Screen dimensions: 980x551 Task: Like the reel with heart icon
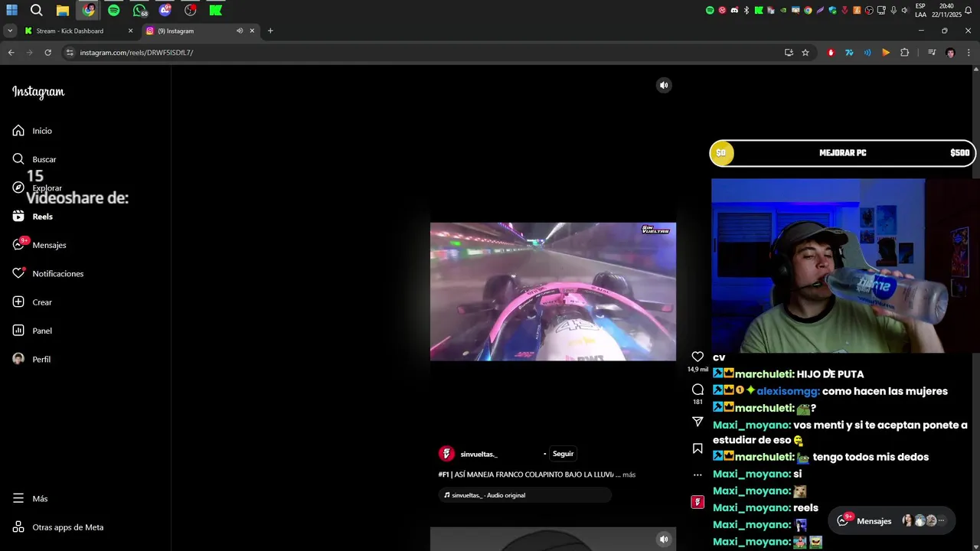click(697, 357)
